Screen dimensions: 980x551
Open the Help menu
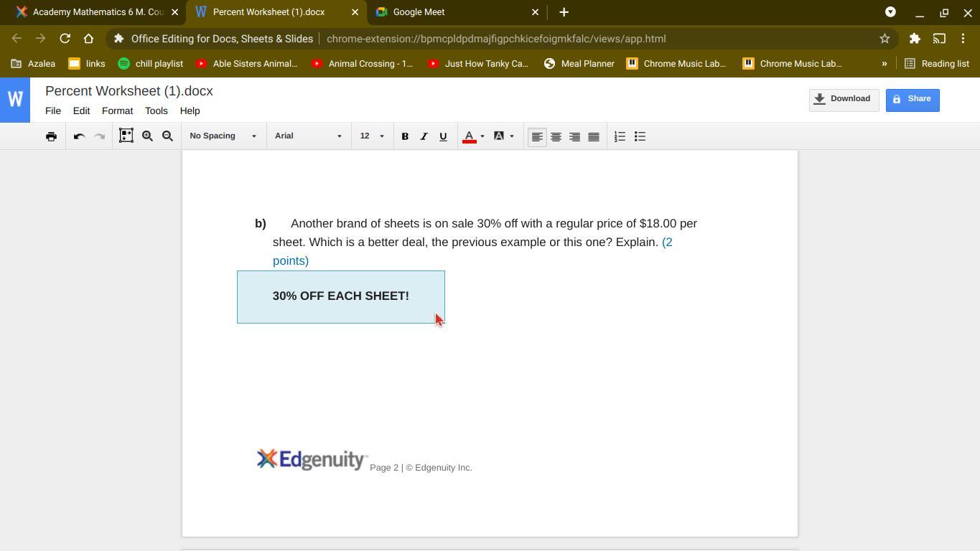190,111
